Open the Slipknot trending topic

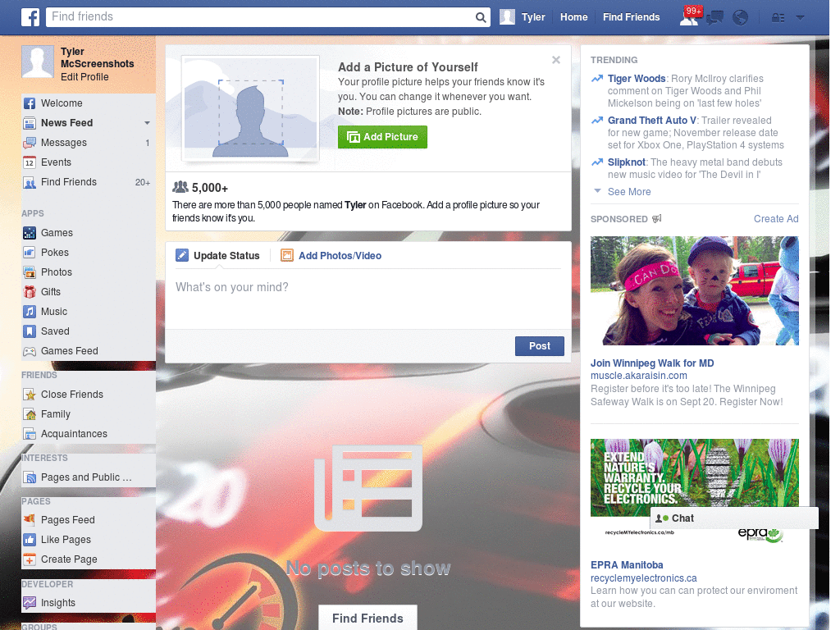(626, 162)
